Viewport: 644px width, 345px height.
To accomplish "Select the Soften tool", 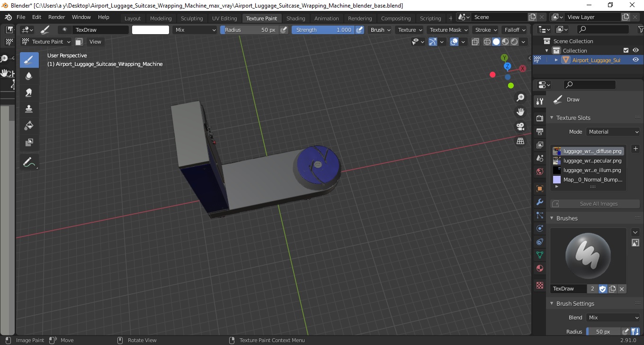I will point(29,76).
